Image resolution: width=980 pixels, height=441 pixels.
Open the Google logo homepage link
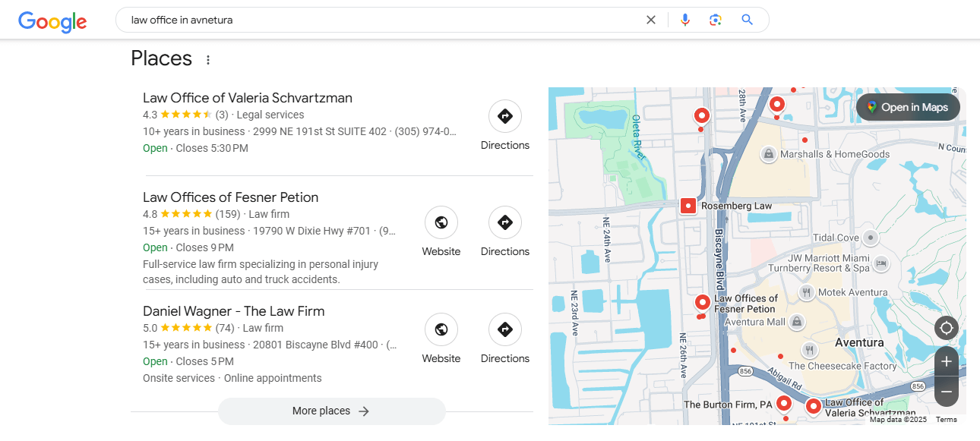pyautogui.click(x=52, y=20)
